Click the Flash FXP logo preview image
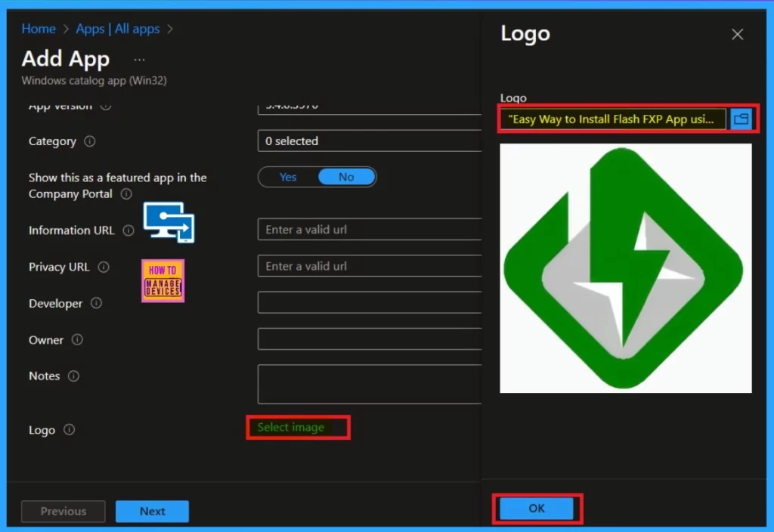This screenshot has height=532, width=774. [625, 268]
